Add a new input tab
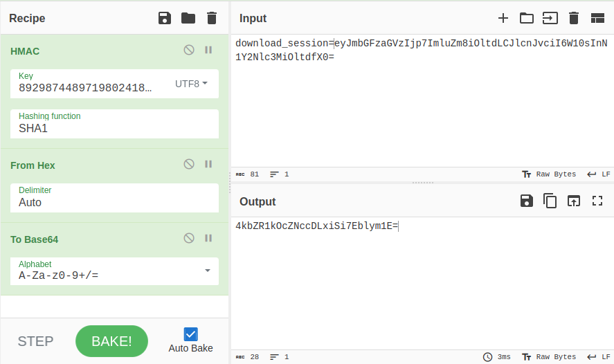Image resolution: width=614 pixels, height=364 pixels. coord(503,18)
